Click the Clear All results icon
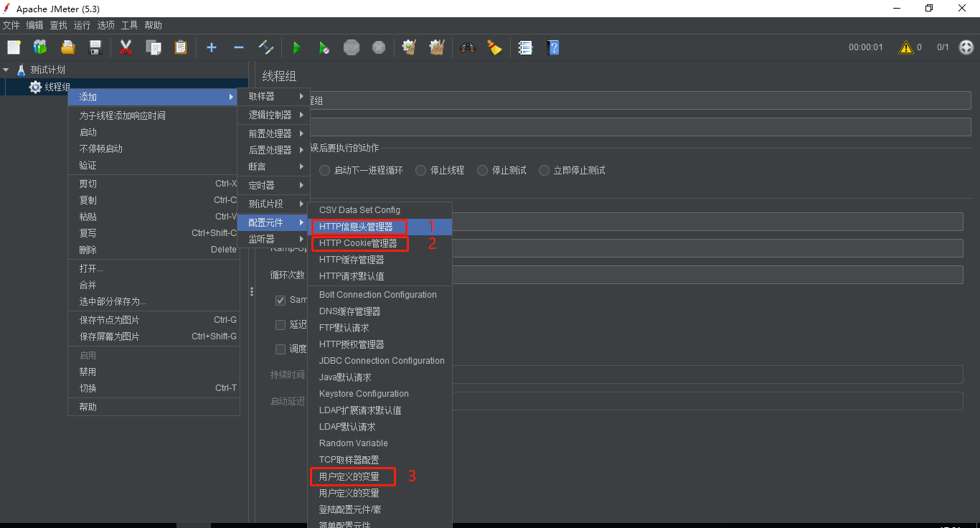Screen dimensions: 980x528 tap(437, 47)
